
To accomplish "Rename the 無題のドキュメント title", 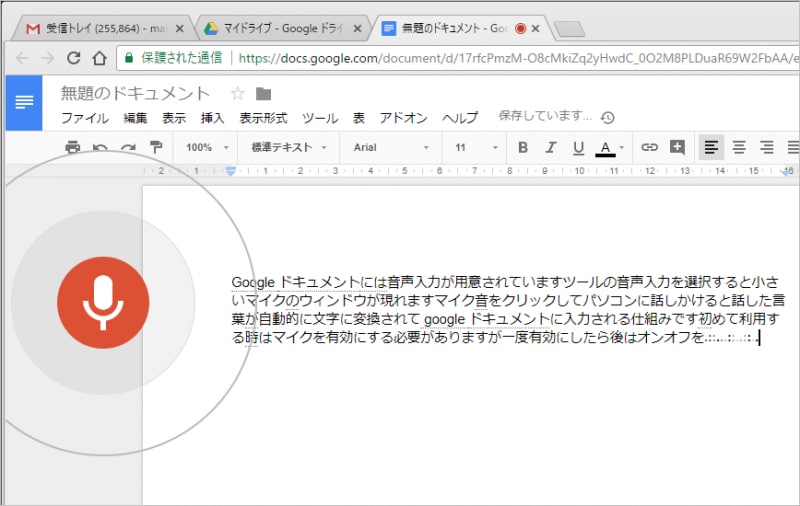I will (x=135, y=93).
